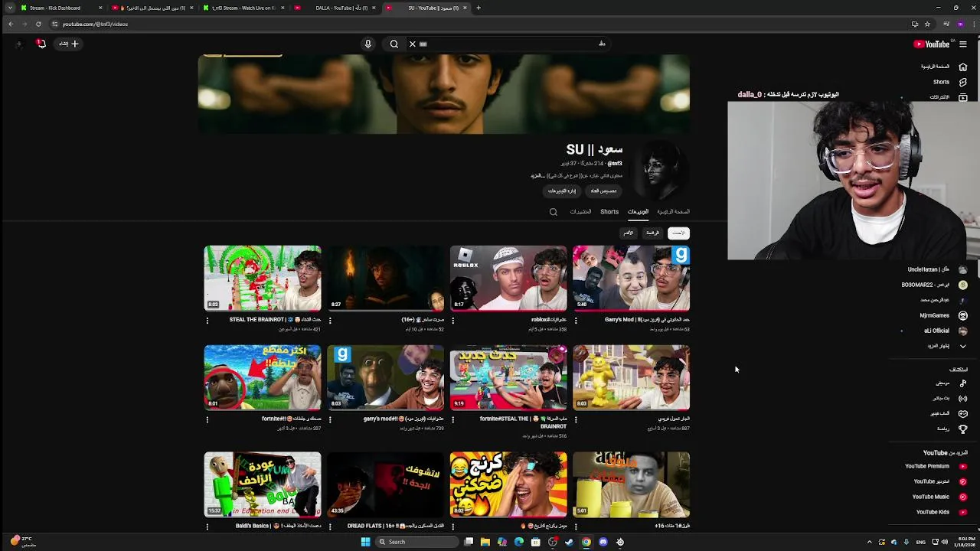Open options menu for STEAL THE BRAINROT video
The image size is (980, 551).
click(x=207, y=321)
